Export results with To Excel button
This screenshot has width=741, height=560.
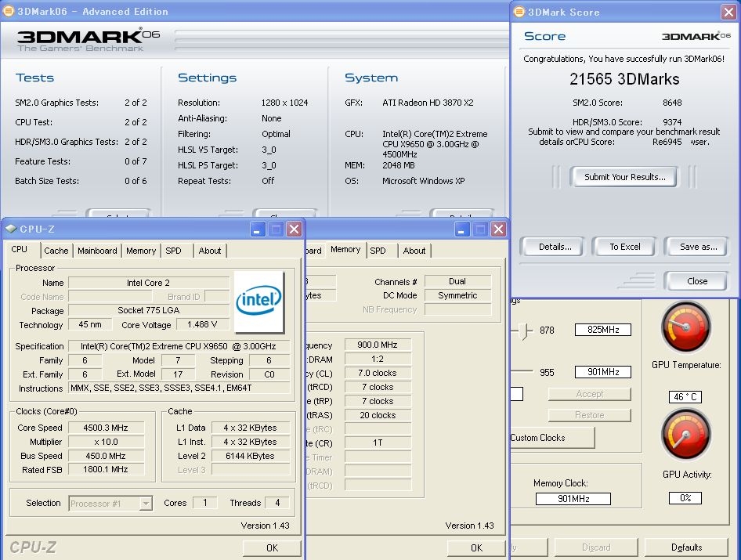624,247
